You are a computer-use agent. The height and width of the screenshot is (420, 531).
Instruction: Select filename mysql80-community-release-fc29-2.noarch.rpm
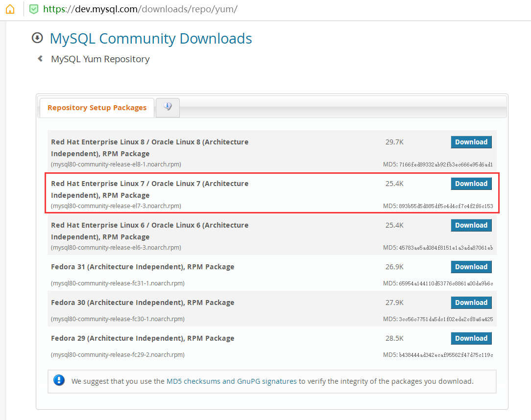pyautogui.click(x=118, y=355)
